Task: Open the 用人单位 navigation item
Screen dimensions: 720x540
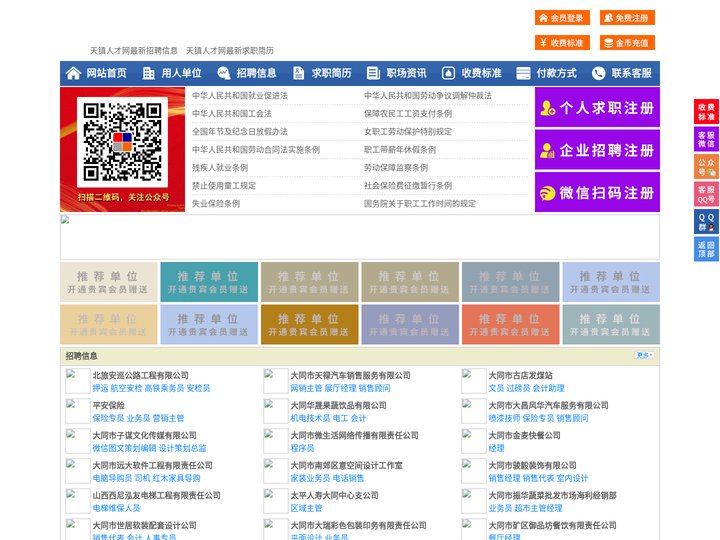Action: coord(181,73)
